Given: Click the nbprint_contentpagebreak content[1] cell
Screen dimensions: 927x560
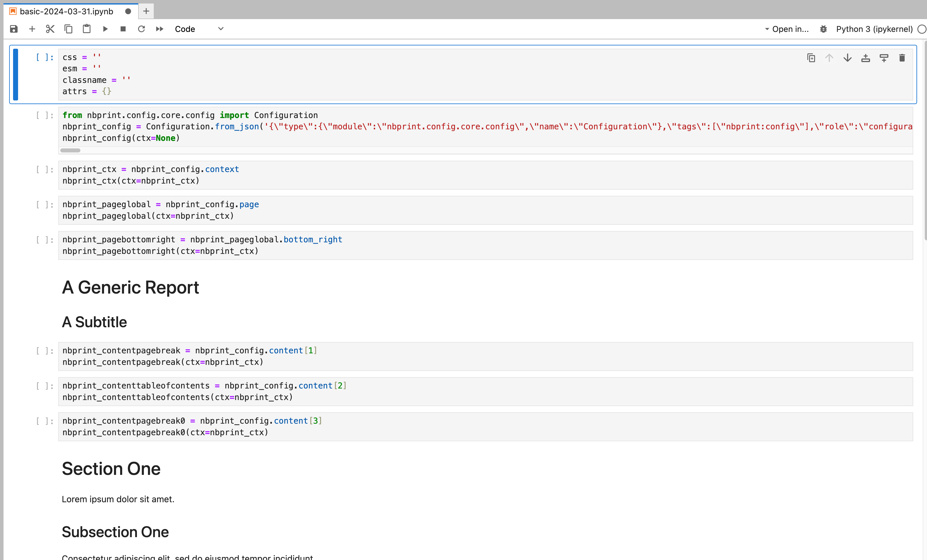Looking at the screenshot, I should point(485,356).
